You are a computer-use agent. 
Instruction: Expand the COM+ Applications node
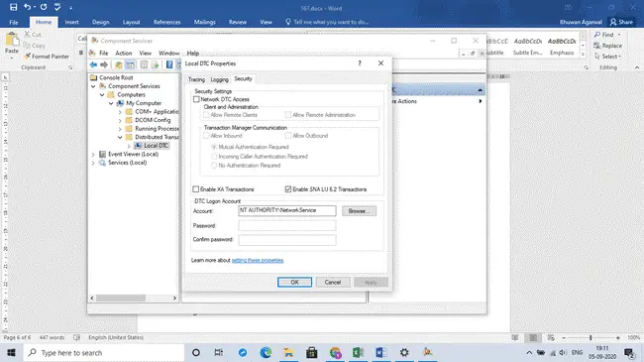click(120, 112)
